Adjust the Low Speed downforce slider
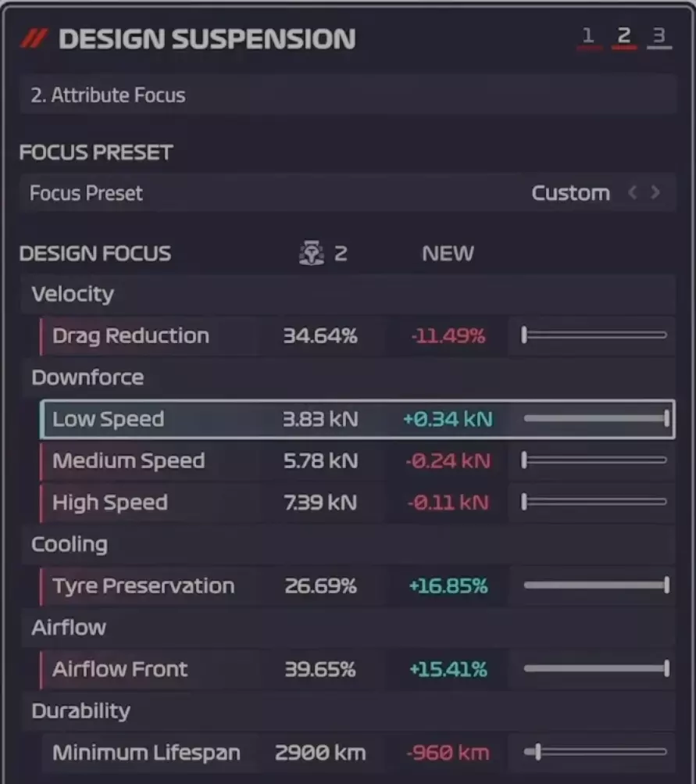Image resolution: width=696 pixels, height=784 pixels. tap(594, 419)
